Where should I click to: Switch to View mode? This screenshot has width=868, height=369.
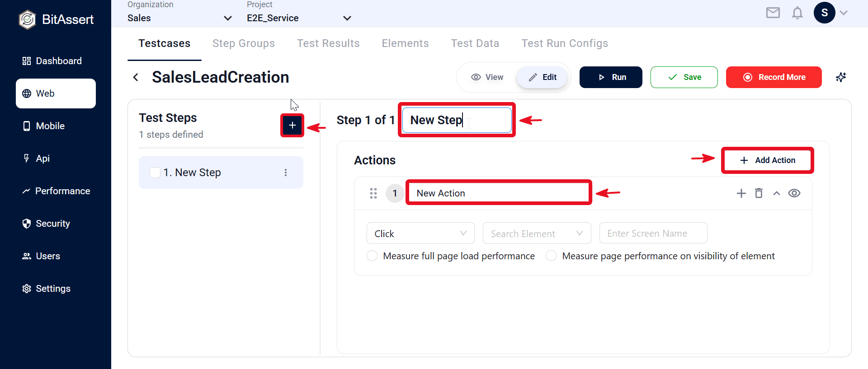(487, 77)
